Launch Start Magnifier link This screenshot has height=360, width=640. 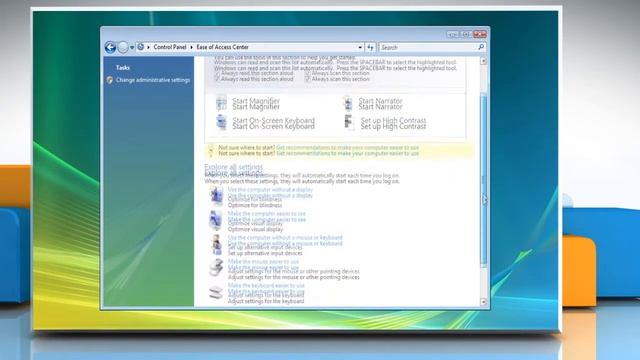coord(256,104)
